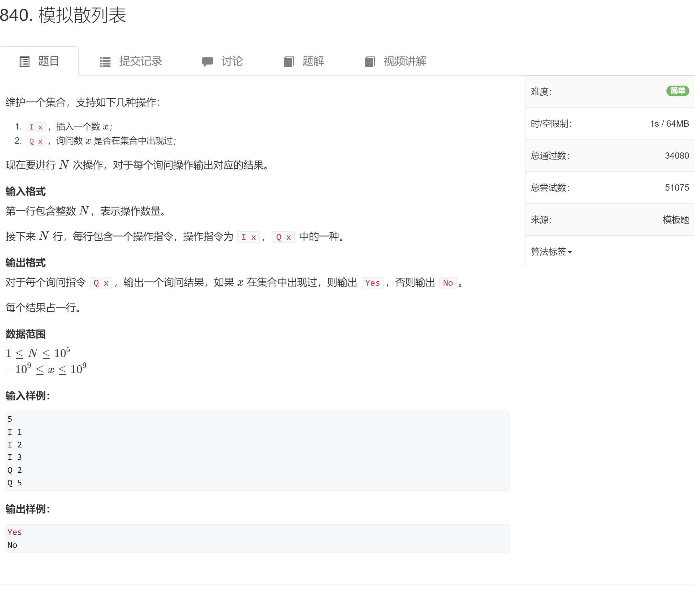Click the Yes line in 输出样例
700x592 pixels.
point(14,532)
